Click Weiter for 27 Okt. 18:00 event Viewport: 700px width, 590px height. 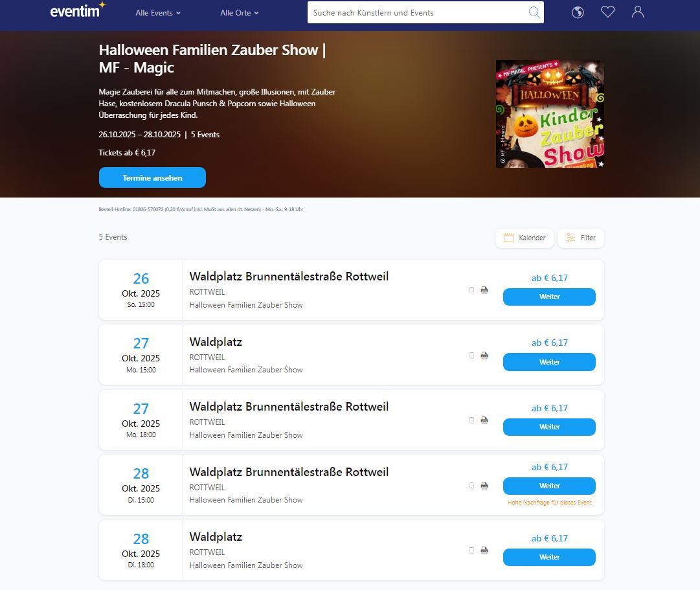point(549,427)
